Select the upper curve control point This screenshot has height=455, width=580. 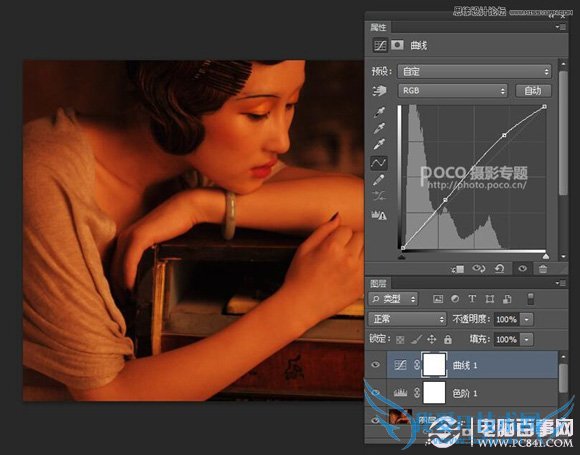[x=504, y=135]
